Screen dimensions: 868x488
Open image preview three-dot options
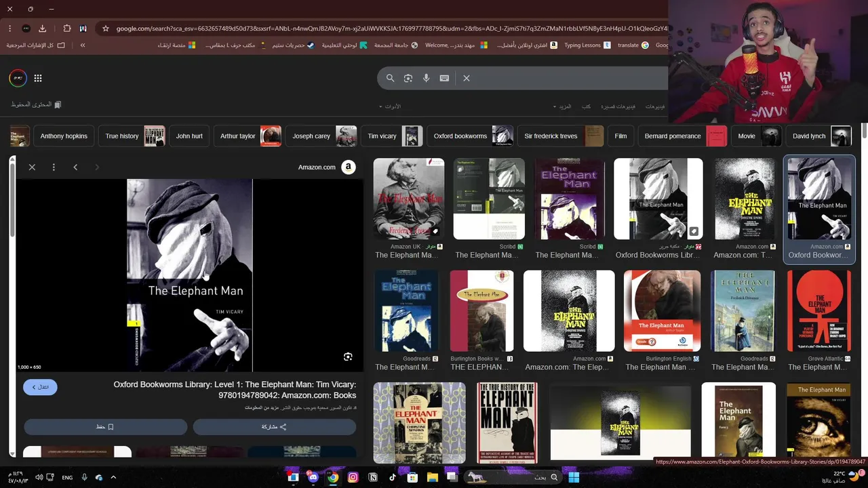(x=54, y=167)
